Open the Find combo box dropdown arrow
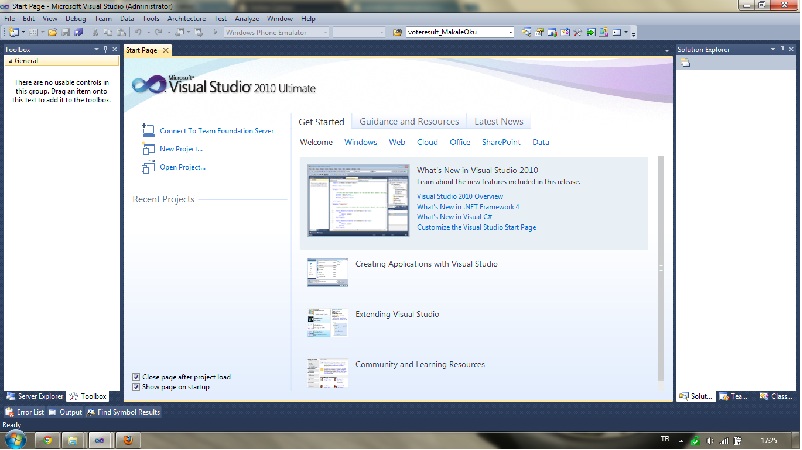 click(x=510, y=32)
